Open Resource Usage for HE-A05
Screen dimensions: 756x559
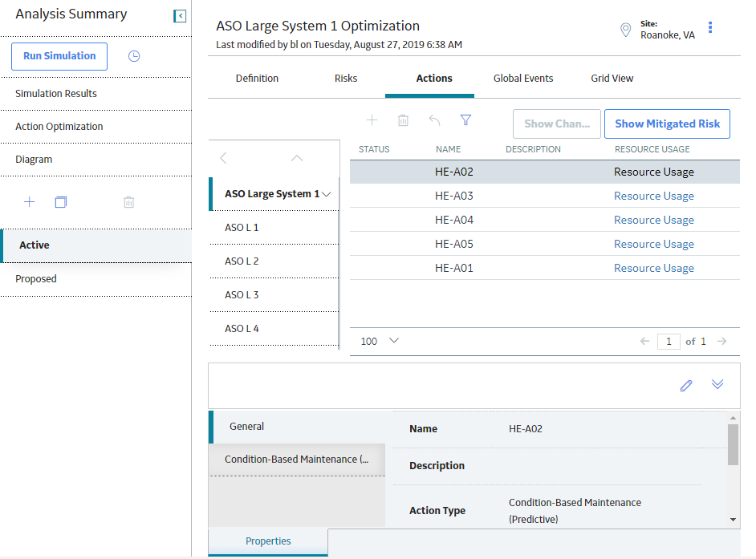click(x=654, y=245)
